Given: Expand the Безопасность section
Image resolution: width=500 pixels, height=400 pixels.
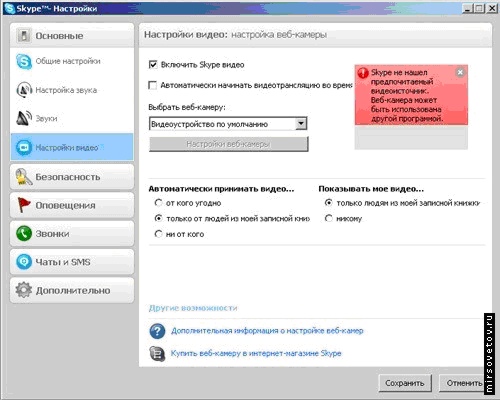Looking at the screenshot, I should pos(72,177).
